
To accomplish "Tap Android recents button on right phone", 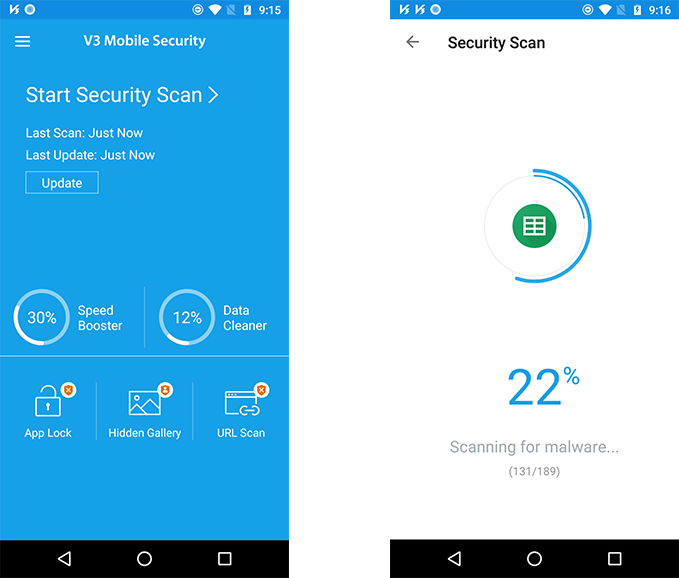I will coord(614,559).
